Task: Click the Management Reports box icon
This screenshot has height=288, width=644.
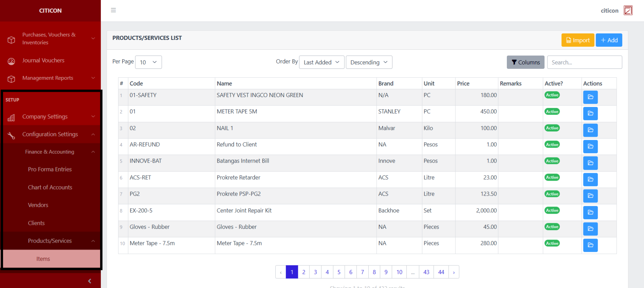Action: tap(11, 79)
